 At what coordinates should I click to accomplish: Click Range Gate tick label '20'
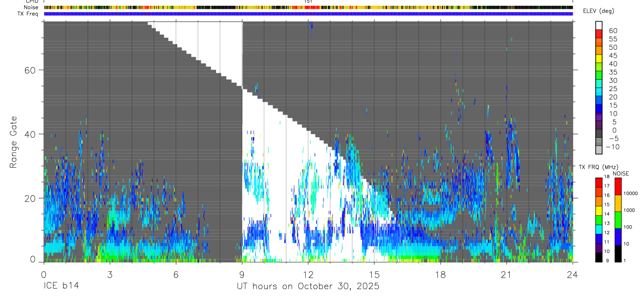coord(31,199)
